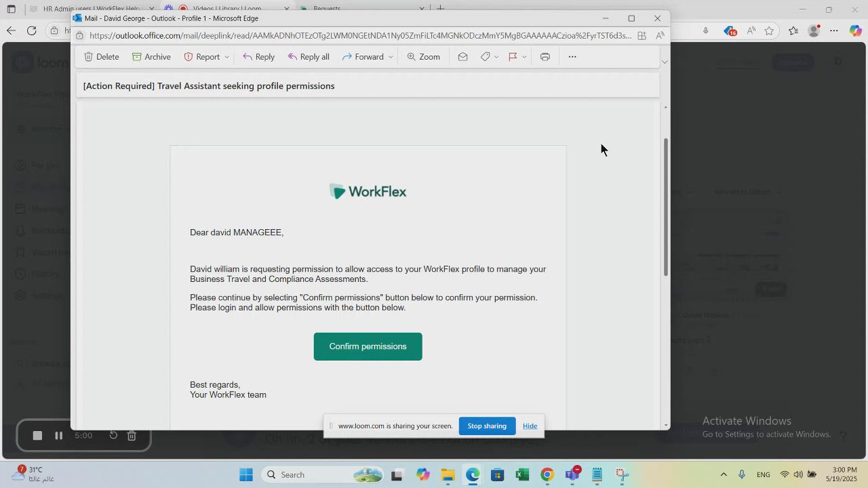Image resolution: width=868 pixels, height=488 pixels.
Task: Open the Windows Start menu
Action: pyautogui.click(x=245, y=474)
